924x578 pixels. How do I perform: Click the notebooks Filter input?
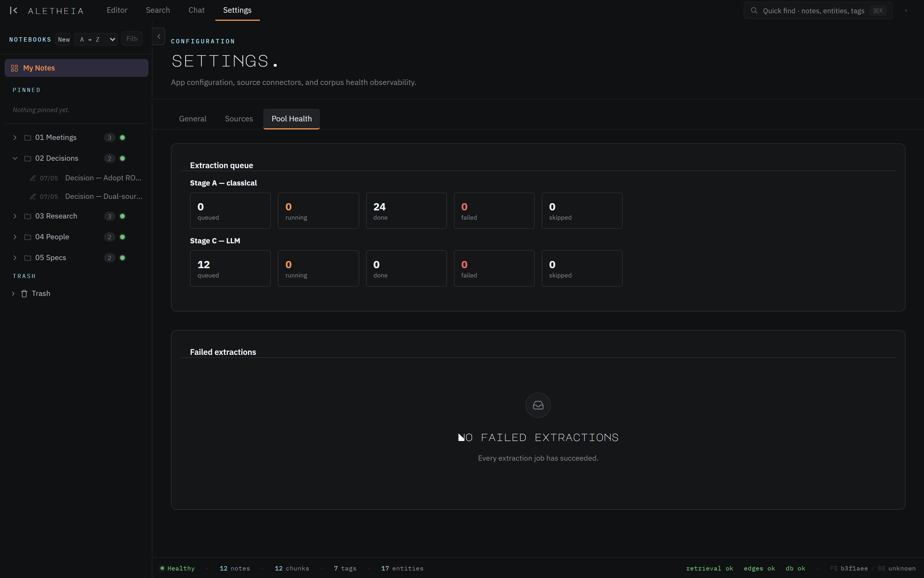132,39
